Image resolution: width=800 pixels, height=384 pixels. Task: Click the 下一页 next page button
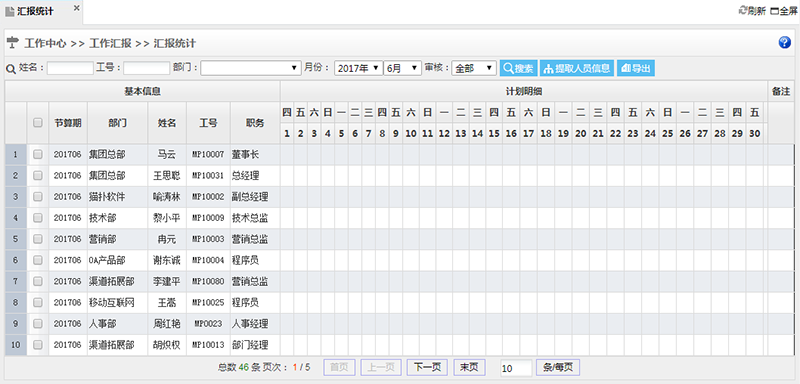point(427,367)
